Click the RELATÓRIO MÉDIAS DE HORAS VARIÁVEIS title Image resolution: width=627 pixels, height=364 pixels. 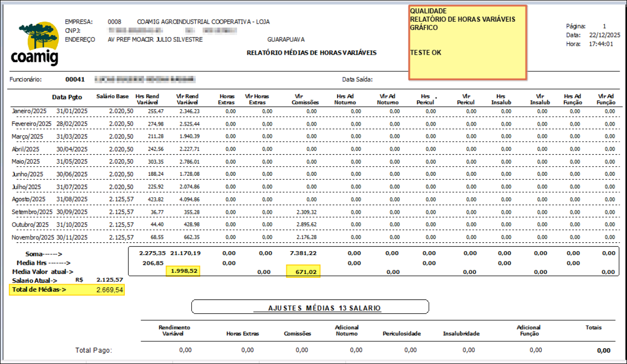click(x=312, y=53)
